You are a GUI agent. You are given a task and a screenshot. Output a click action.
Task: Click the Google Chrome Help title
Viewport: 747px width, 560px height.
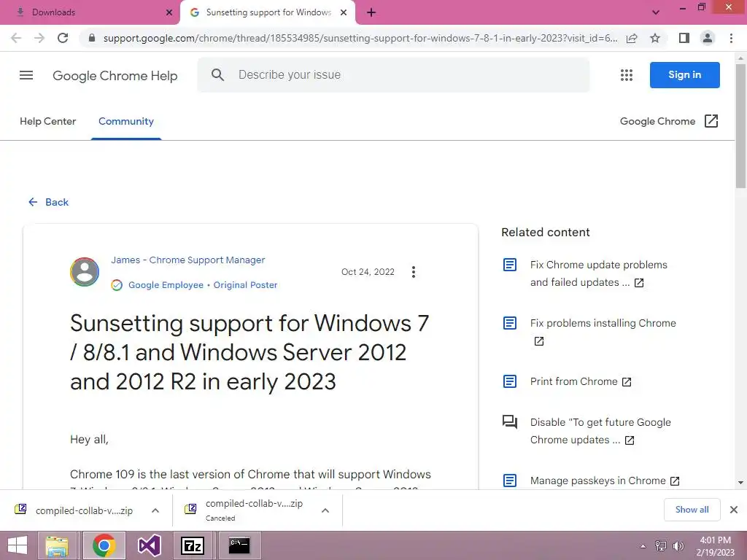pyautogui.click(x=115, y=75)
